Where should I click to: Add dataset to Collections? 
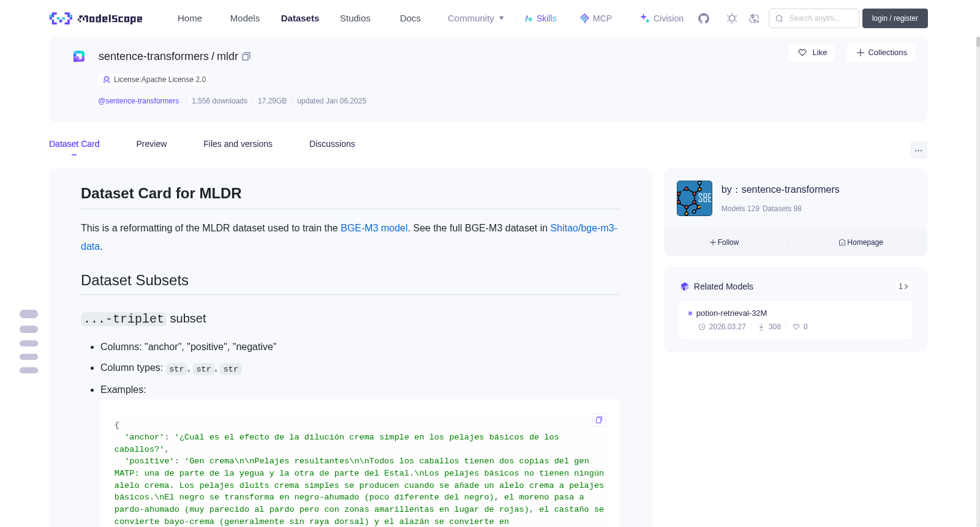[x=881, y=53]
